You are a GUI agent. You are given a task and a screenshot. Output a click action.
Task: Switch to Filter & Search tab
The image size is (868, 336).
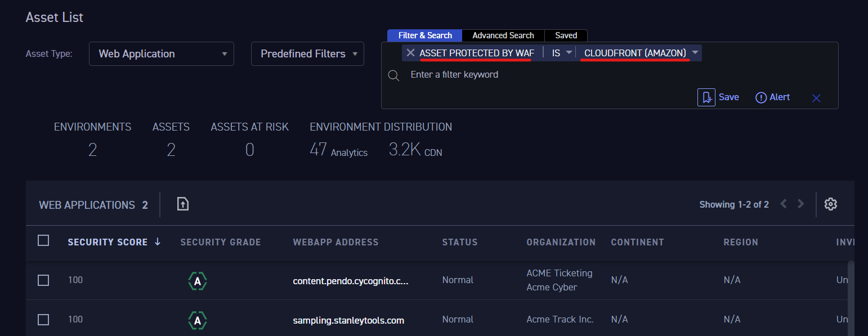pos(425,35)
